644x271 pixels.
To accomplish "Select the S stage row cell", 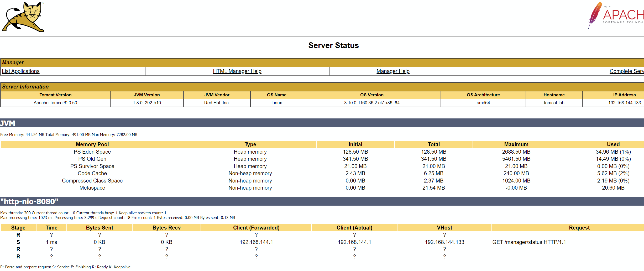I will coord(18,242).
